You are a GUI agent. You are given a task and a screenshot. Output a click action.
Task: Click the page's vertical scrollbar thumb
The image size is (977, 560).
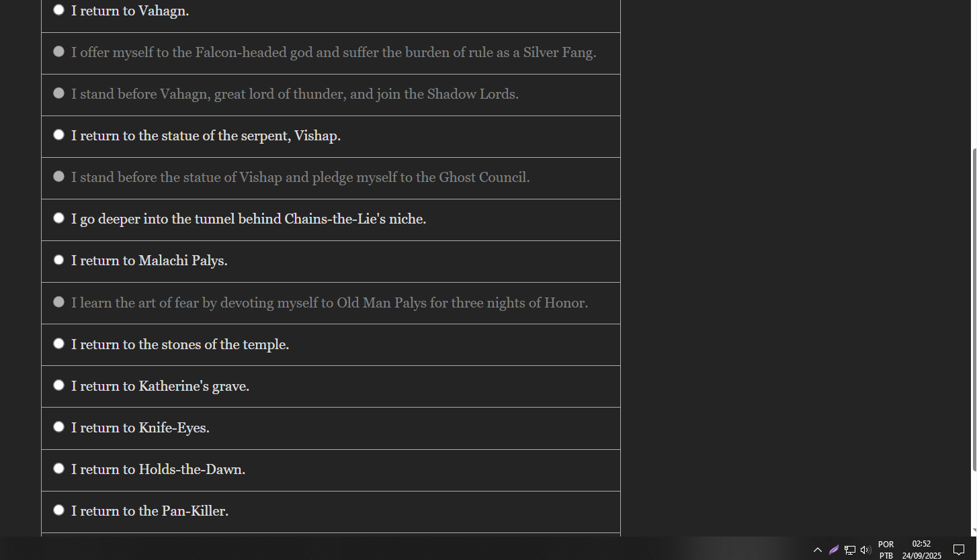point(973,309)
